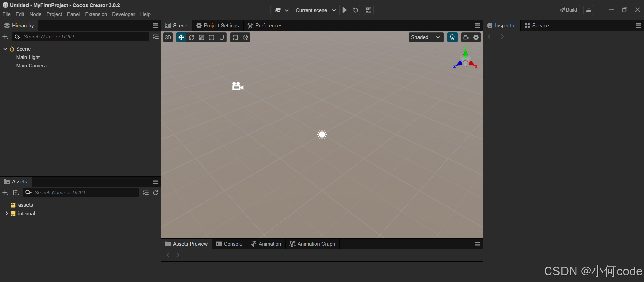
Task: Select Main Light in Hierarchy
Action: pos(28,57)
